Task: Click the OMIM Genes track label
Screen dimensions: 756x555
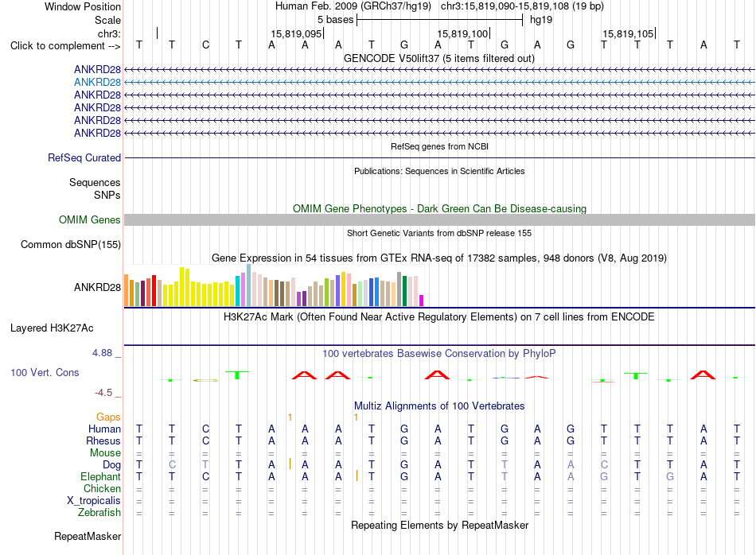Action: tap(90, 219)
